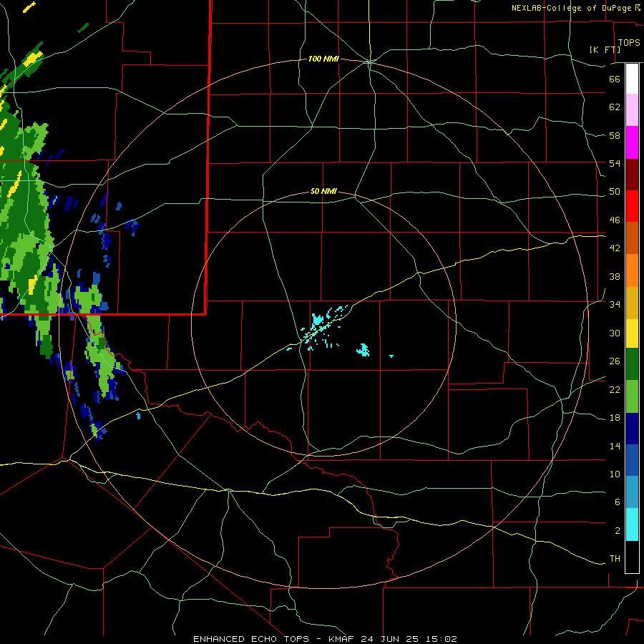Click the 50 NMI range ring label
Viewport: 644px width, 644px height.
tap(323, 191)
